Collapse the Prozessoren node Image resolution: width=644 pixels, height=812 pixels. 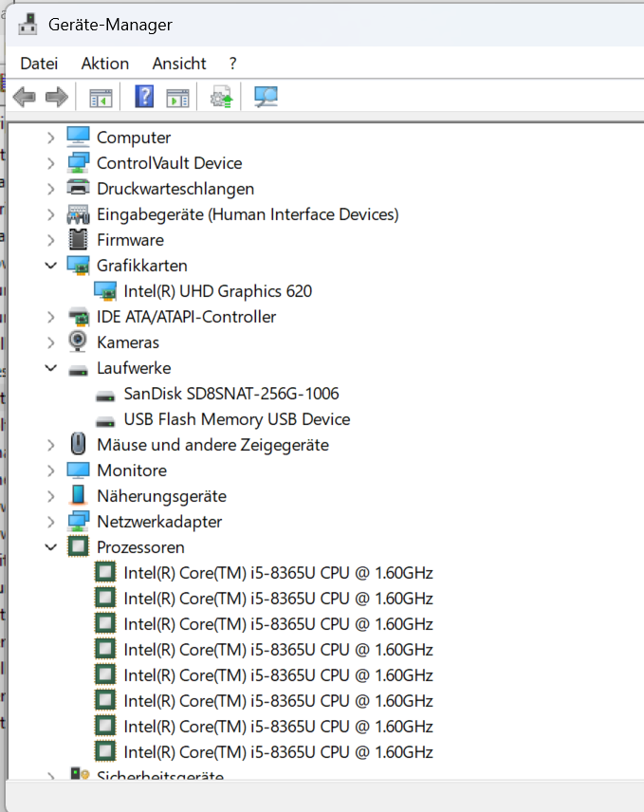pos(50,546)
